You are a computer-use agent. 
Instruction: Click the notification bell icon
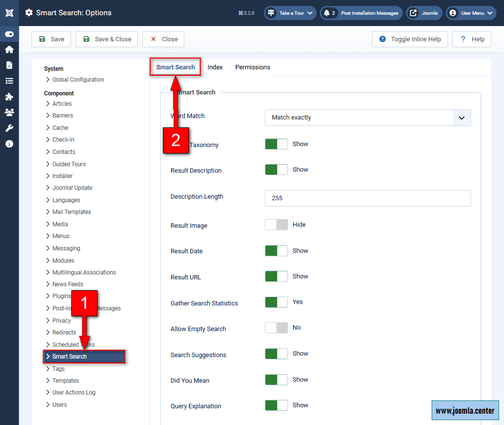[x=327, y=13]
